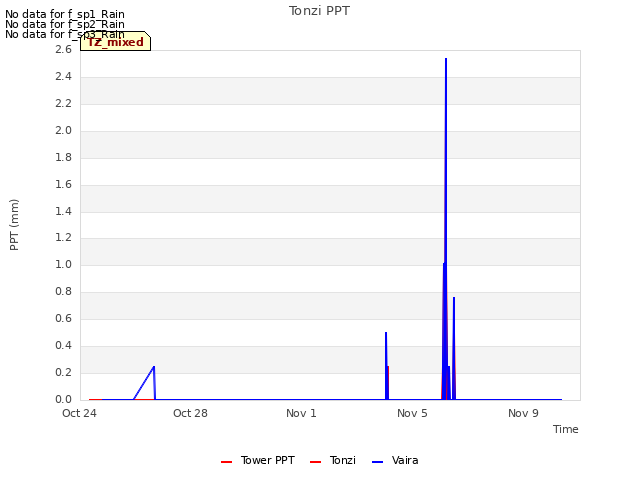
Task: Click the Nov 9 x-axis label
Action: 523,413
